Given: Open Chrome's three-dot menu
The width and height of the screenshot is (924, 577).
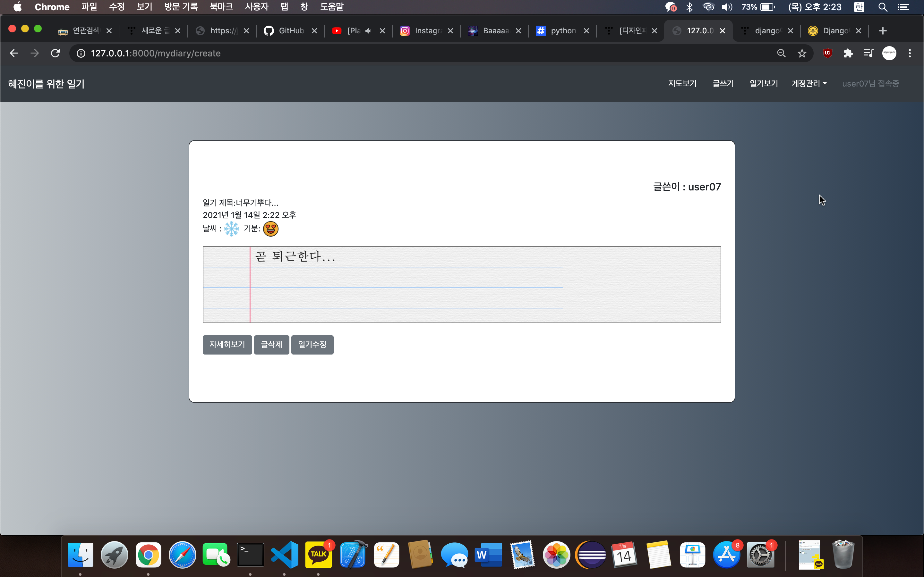Looking at the screenshot, I should click(910, 53).
